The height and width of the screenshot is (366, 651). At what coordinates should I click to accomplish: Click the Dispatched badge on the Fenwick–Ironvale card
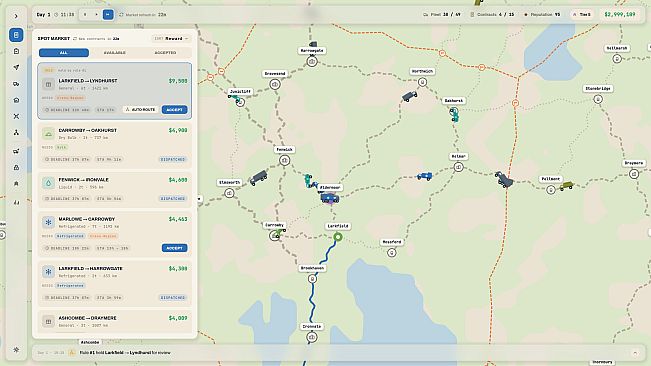tap(173, 198)
